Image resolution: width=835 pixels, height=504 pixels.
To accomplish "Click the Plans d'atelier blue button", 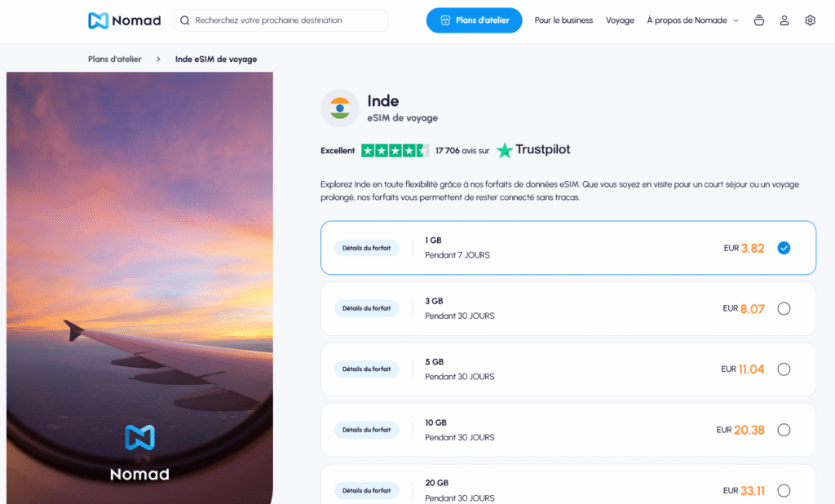I will [x=474, y=20].
